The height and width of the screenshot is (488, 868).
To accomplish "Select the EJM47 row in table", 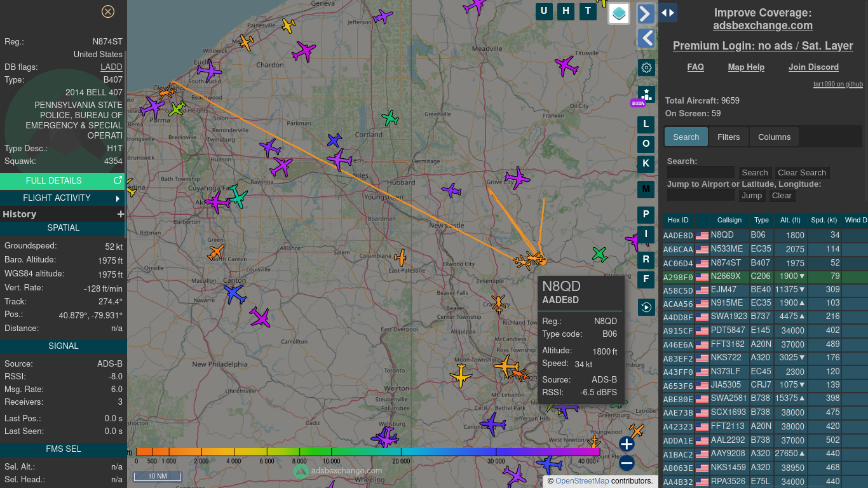I will pyautogui.click(x=765, y=290).
